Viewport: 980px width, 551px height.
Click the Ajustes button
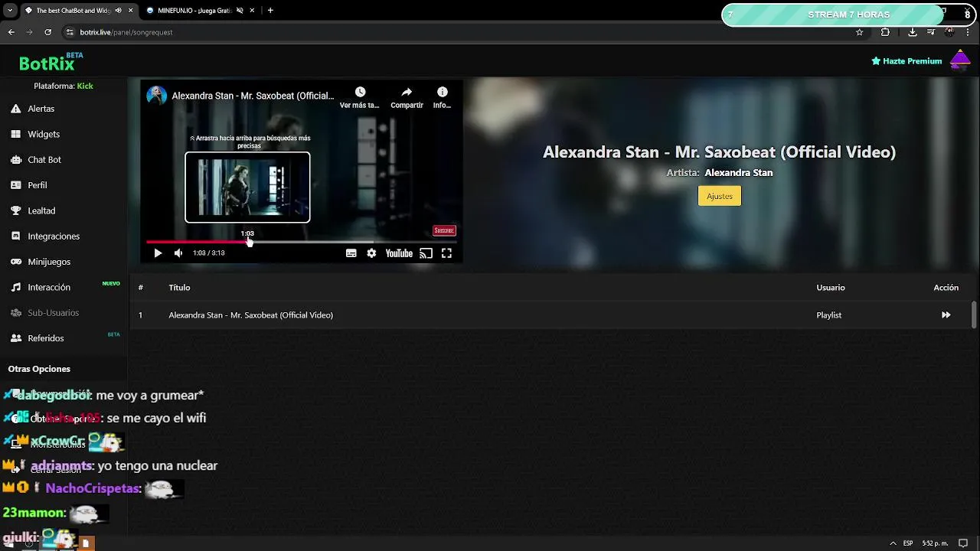[x=720, y=196]
